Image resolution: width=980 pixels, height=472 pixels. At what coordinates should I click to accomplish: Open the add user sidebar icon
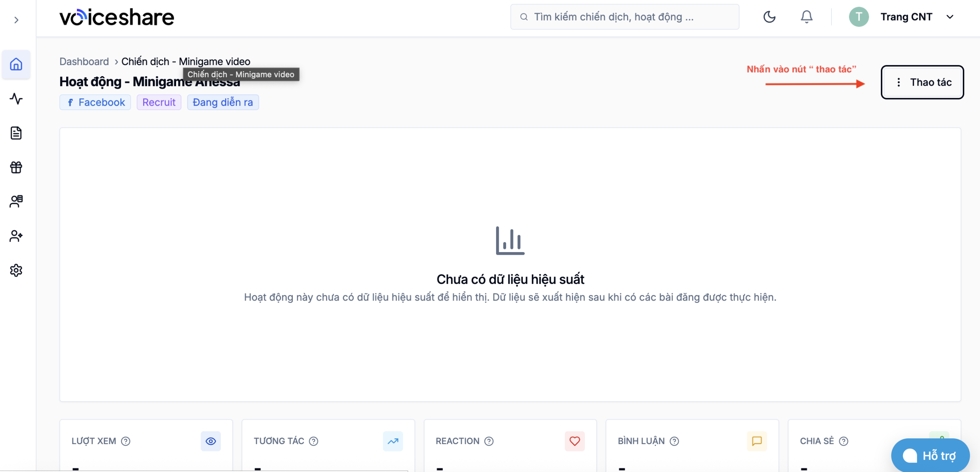[x=16, y=236]
